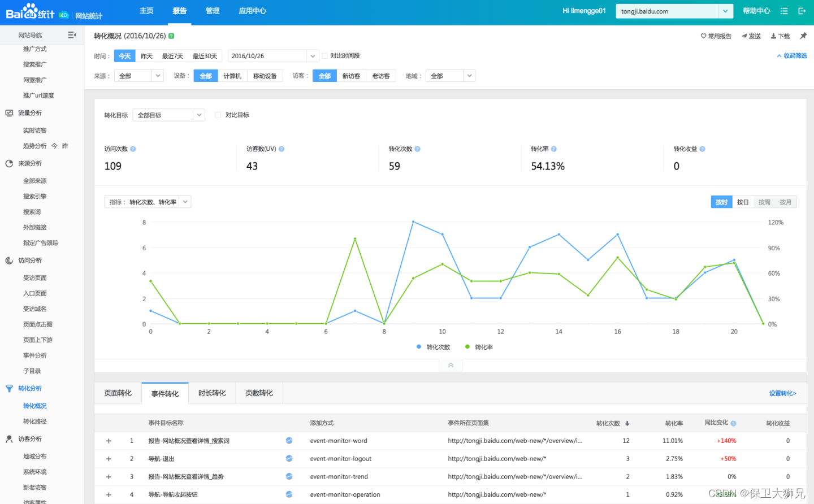Toggle the green 转化率 legend marker
Viewport: 814px width, 504px height.
[x=467, y=347]
